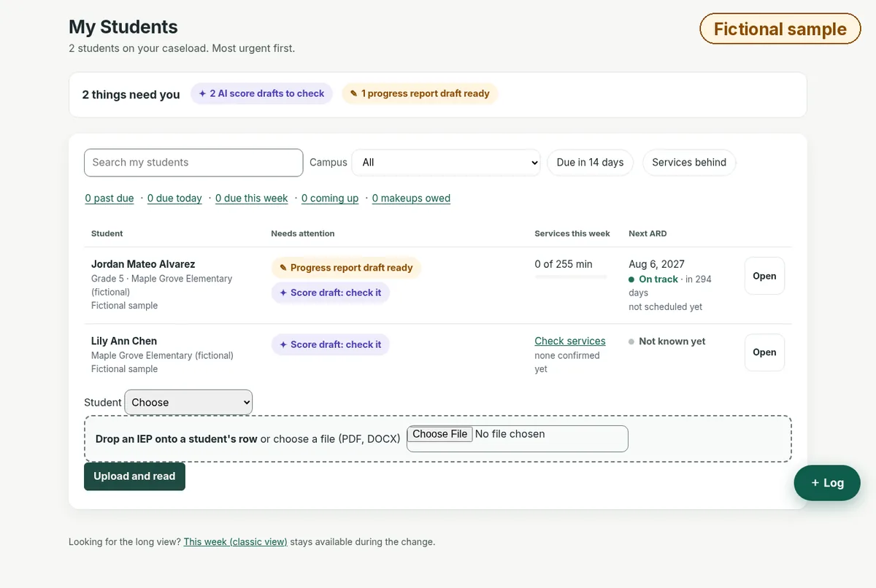Viewport: 876px width, 588px height.
Task: Click the floating + Log button
Action: pyautogui.click(x=827, y=483)
